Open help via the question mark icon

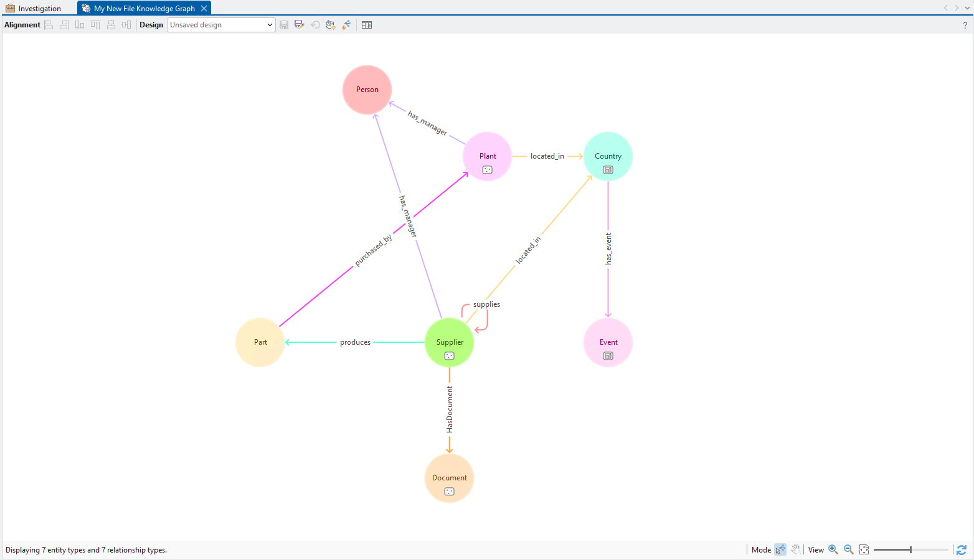[x=965, y=25]
